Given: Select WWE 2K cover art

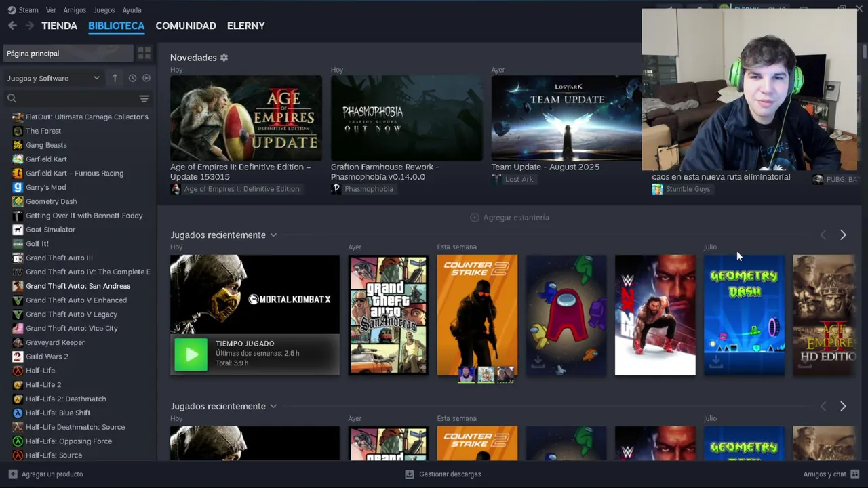Looking at the screenshot, I should 655,315.
